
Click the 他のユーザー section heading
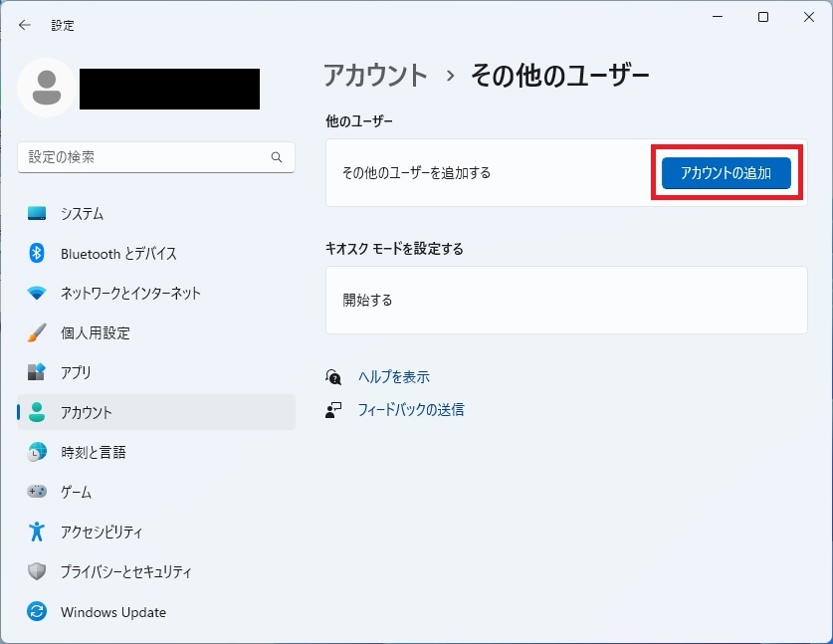click(x=359, y=121)
